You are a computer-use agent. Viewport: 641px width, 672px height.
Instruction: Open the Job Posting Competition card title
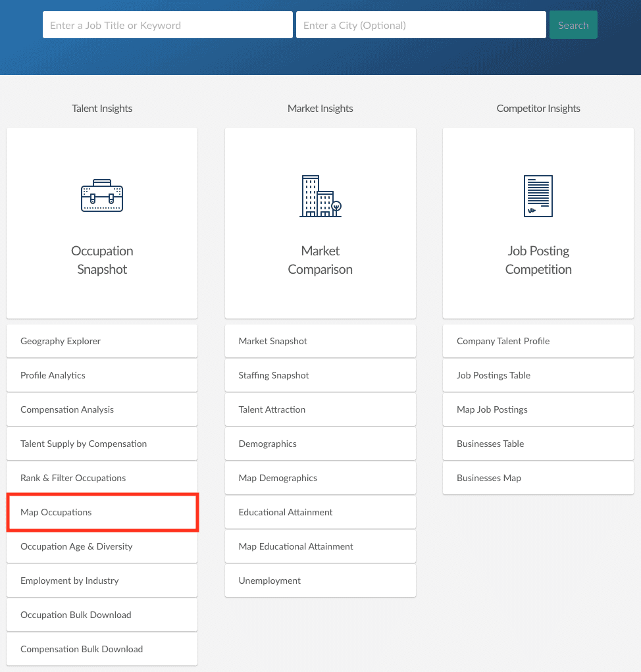pyautogui.click(x=538, y=260)
